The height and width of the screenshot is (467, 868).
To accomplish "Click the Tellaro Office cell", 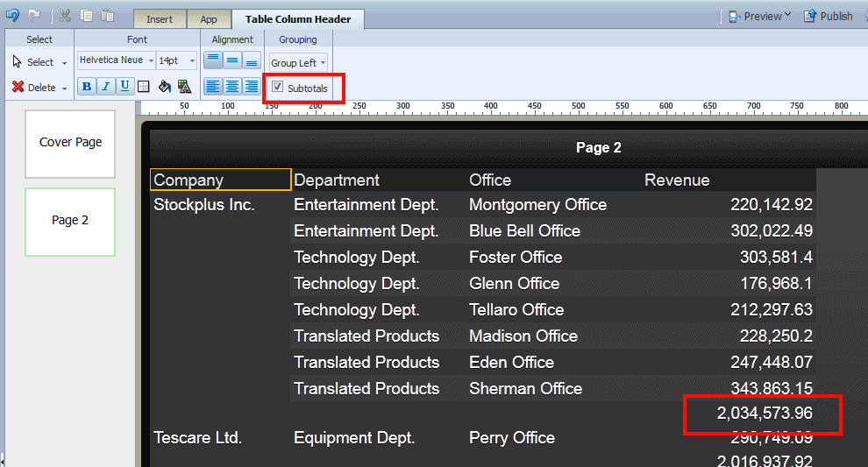I will pos(516,310).
